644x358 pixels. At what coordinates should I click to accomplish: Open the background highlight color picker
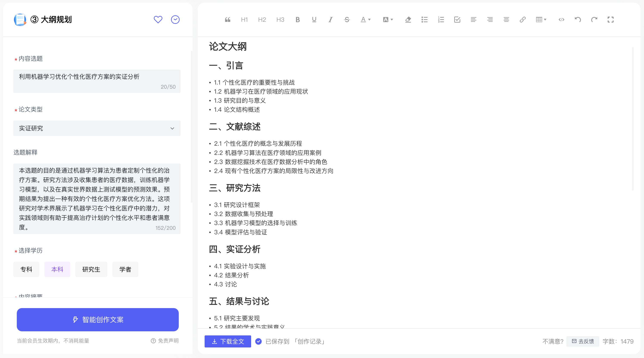pyautogui.click(x=388, y=20)
